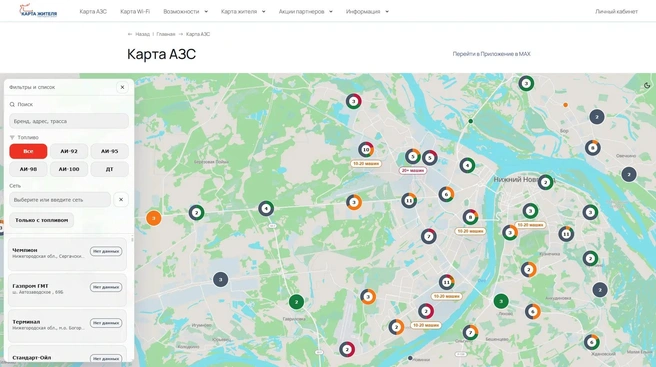Click the Карта жителя logo
The image size is (656, 367).
[38, 11]
